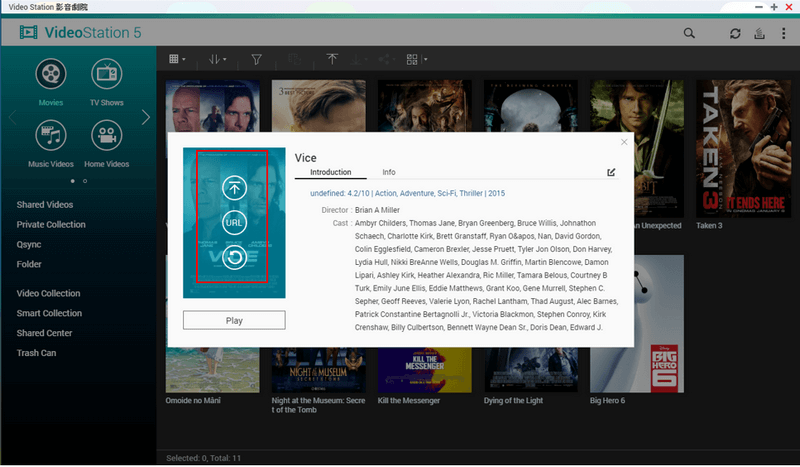Open the view mode grid dropdown
Viewport: 800px width, 467px height.
tap(177, 59)
